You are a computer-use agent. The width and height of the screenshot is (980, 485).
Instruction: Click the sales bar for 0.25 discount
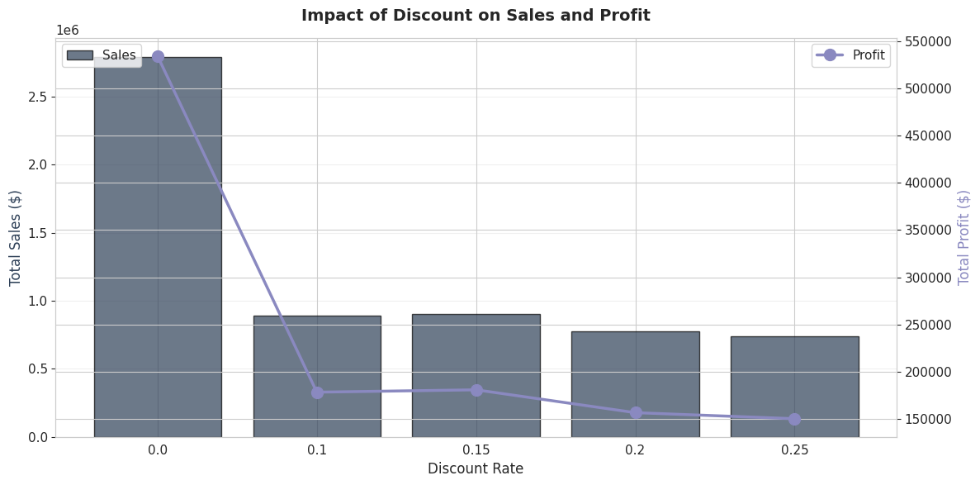click(795, 387)
